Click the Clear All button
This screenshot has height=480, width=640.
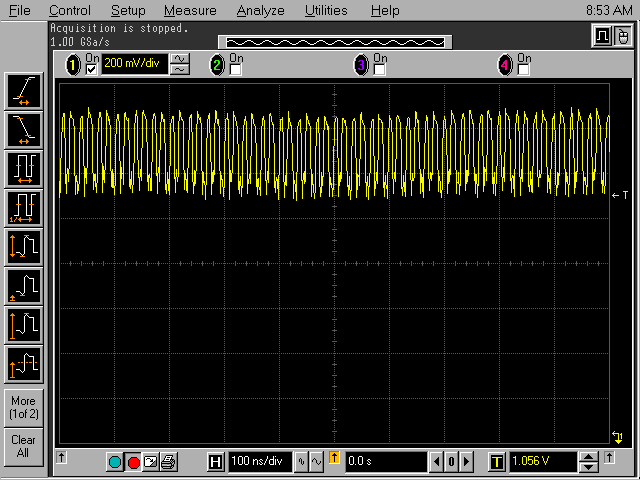23,445
